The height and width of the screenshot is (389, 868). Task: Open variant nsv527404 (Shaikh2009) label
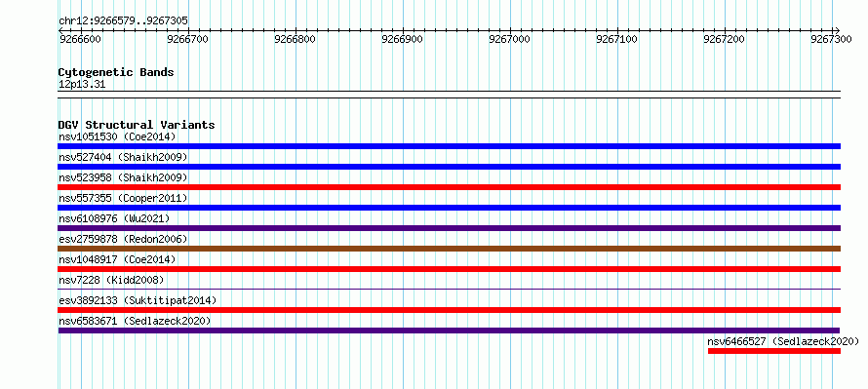pos(123,157)
